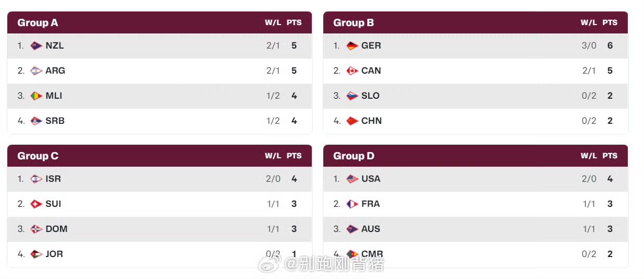The height and width of the screenshot is (279, 644).
Task: Click PTS column header in Group B
Action: pos(610,22)
